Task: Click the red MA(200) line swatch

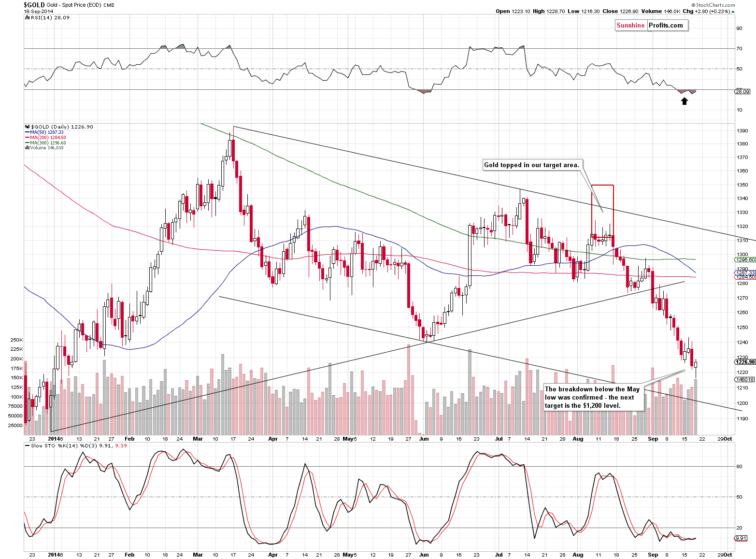Action: pos(27,138)
